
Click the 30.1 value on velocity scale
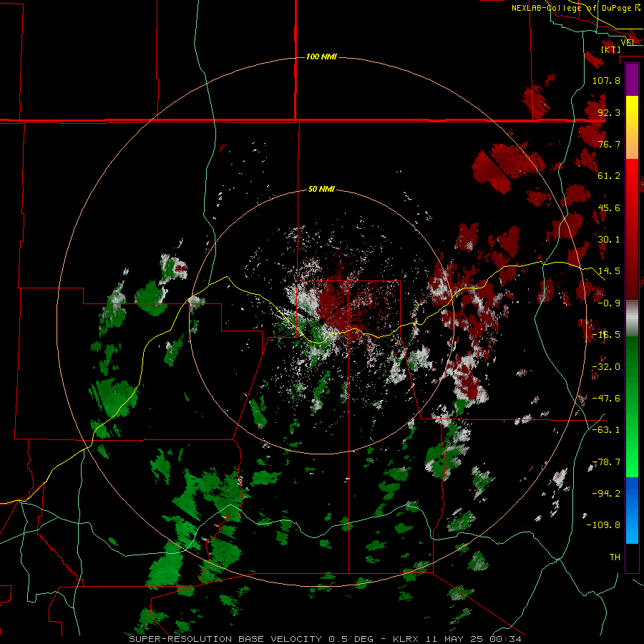click(x=609, y=240)
